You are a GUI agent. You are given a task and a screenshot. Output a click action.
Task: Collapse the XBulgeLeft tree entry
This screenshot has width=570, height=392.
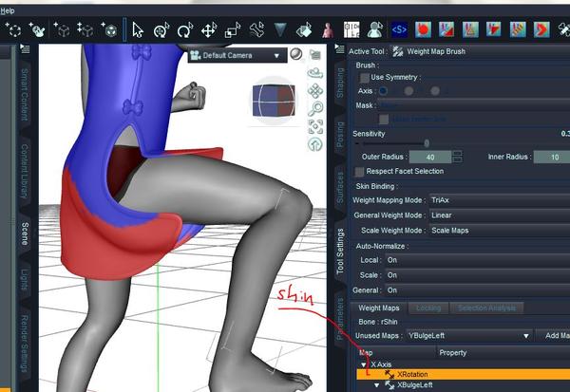(377, 385)
